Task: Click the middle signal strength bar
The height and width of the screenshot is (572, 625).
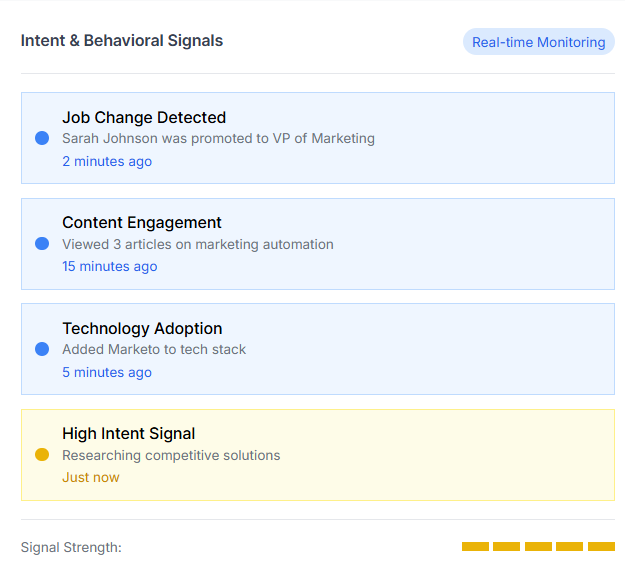Action: 538,546
